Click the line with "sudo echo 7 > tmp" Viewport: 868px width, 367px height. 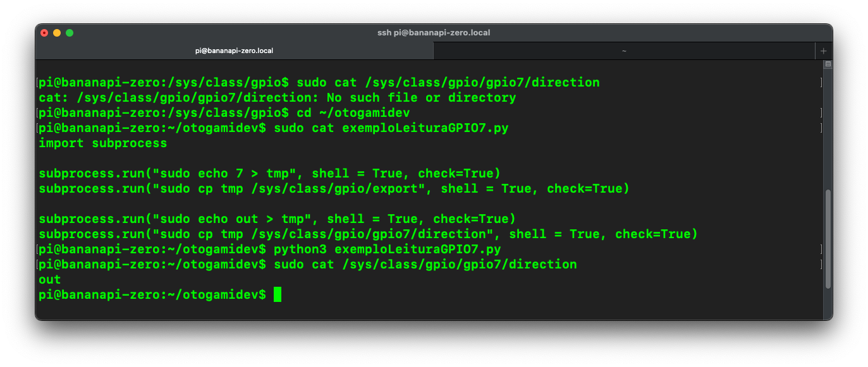point(269,174)
